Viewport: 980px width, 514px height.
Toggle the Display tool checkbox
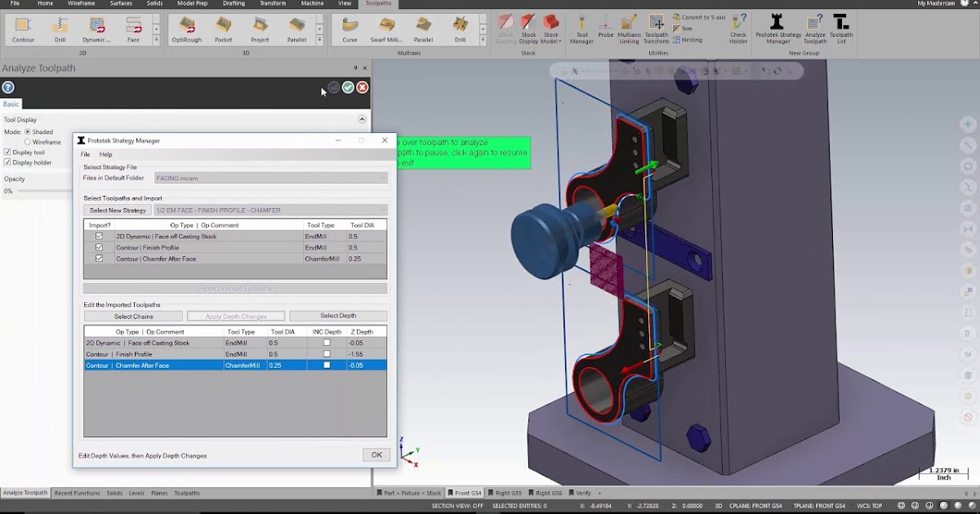pos(7,153)
